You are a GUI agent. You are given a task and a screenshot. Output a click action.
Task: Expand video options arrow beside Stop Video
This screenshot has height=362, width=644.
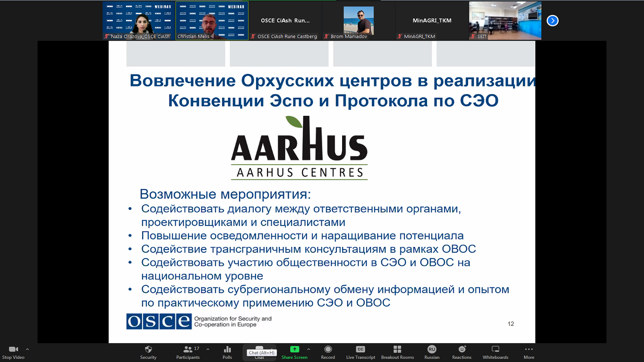pos(27,349)
